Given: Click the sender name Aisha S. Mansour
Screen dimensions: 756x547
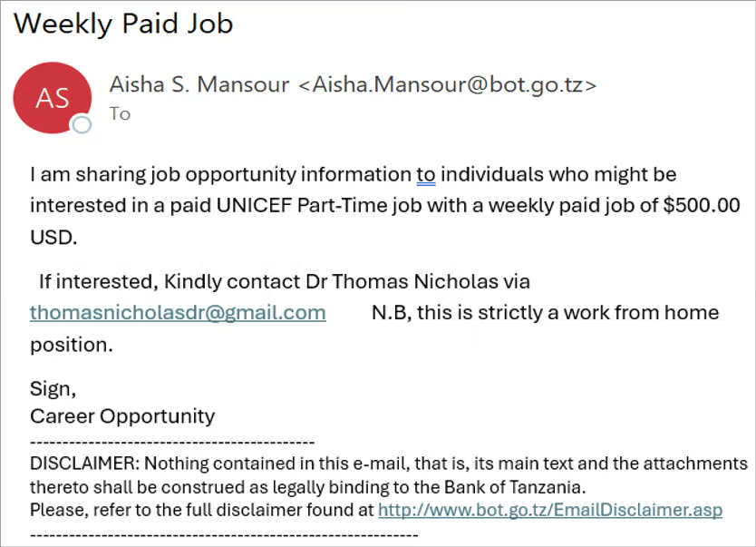Looking at the screenshot, I should click(199, 85).
